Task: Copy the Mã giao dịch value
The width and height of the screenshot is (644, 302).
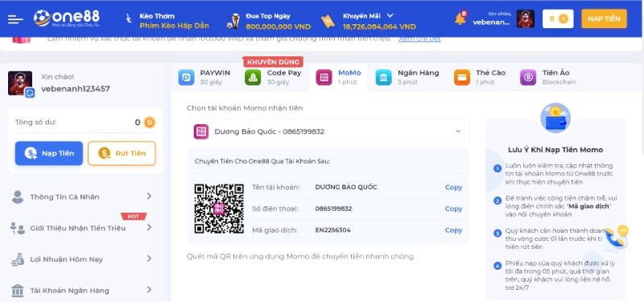Action: pos(453,230)
